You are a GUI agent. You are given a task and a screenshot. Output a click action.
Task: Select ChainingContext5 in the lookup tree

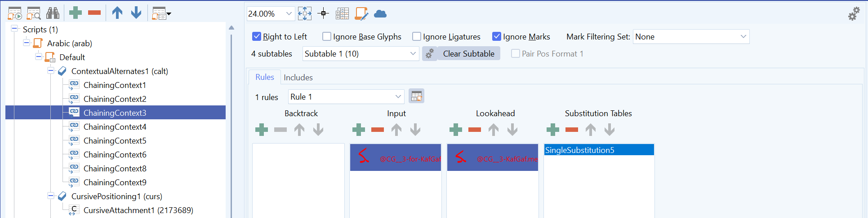[x=115, y=140]
